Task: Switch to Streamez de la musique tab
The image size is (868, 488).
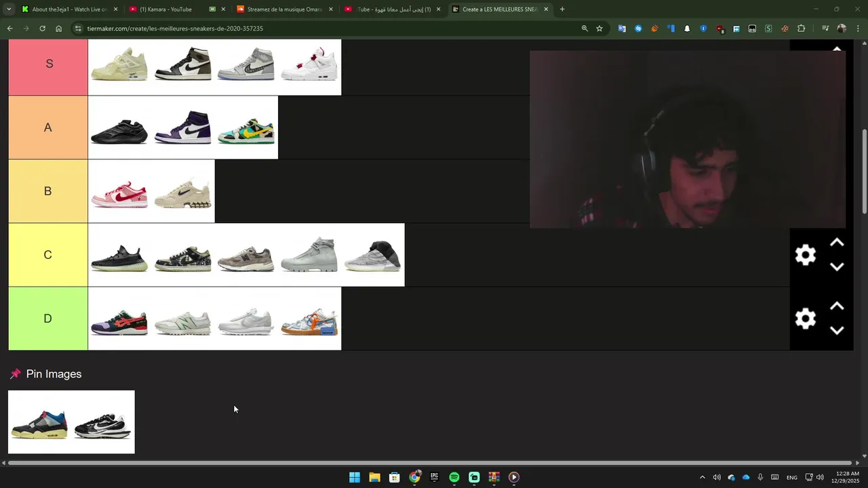Action: (x=284, y=9)
